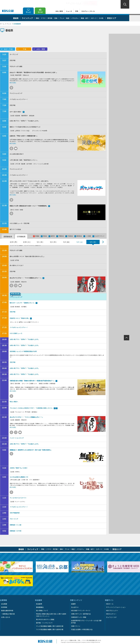Open Instagram icon for ＃３１２老舗あんぎゃ

coord(16,432)
